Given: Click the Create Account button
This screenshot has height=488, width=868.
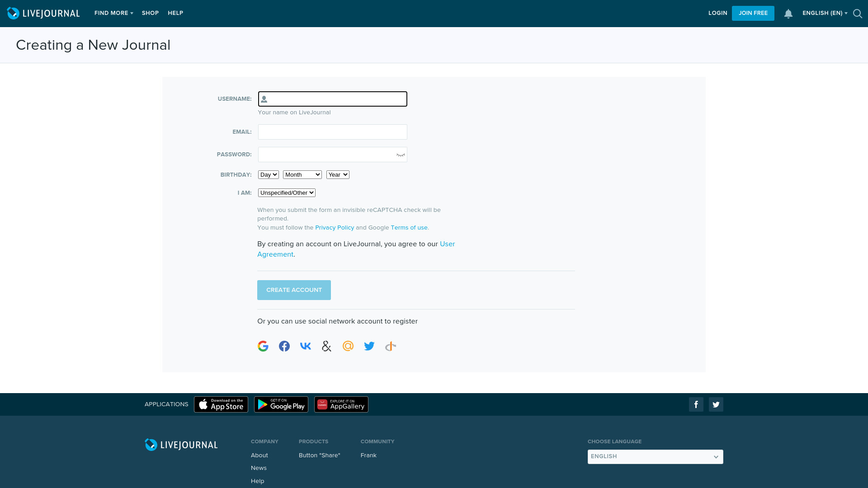Looking at the screenshot, I should click(x=294, y=290).
